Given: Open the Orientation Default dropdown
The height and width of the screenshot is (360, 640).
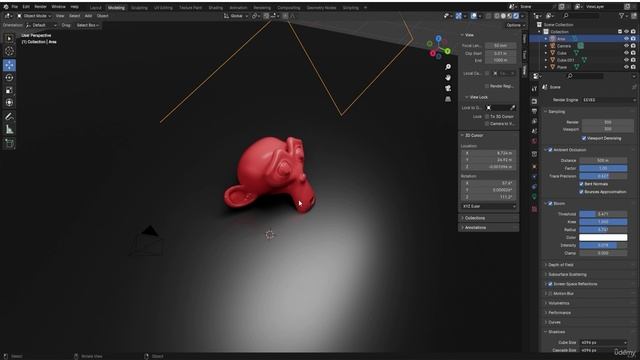Looking at the screenshot, I should 41,25.
